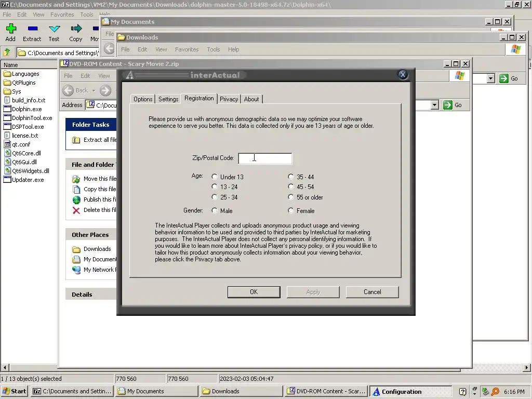The image size is (532, 399).
Task: Choose Male gender option
Action: [215, 210]
